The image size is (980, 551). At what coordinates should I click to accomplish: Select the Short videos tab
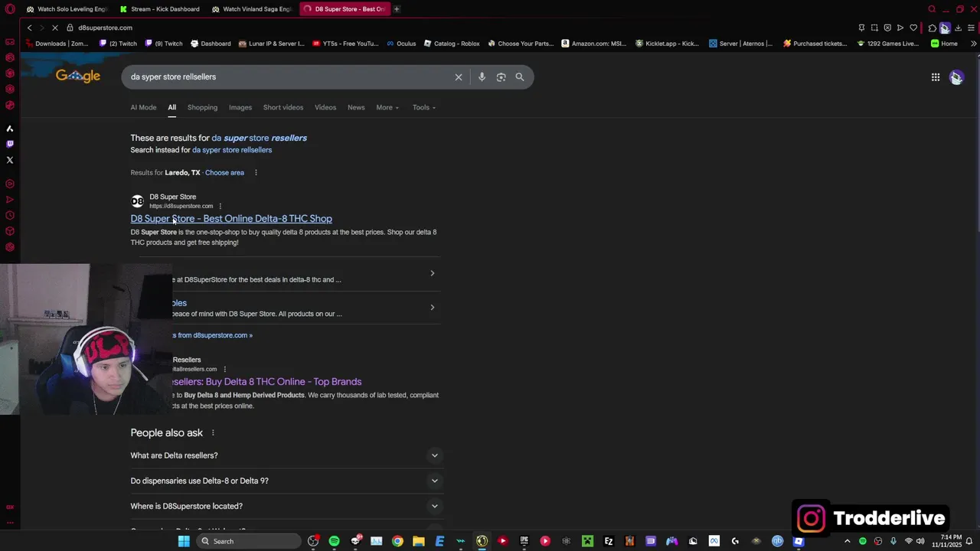283,107
